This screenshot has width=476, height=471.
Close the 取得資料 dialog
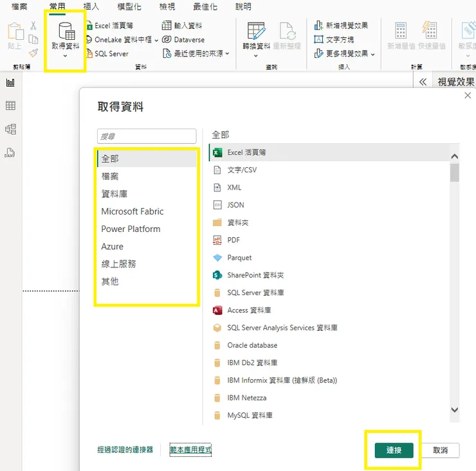[x=468, y=96]
